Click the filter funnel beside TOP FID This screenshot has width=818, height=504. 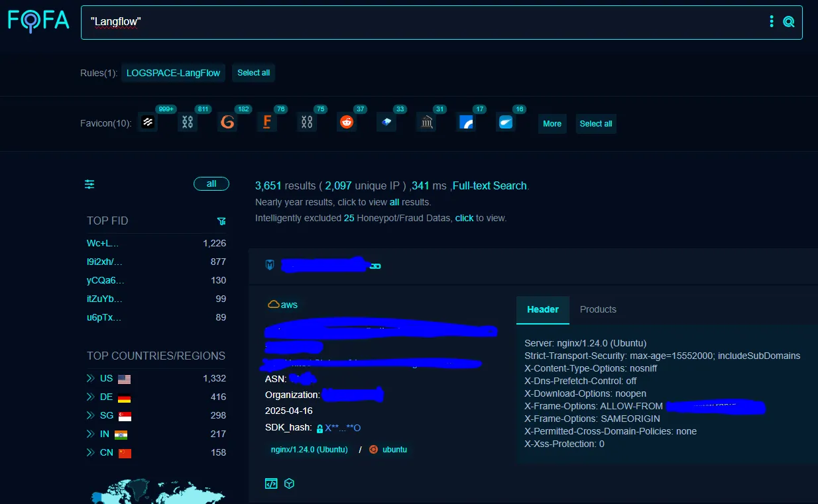pyautogui.click(x=221, y=221)
